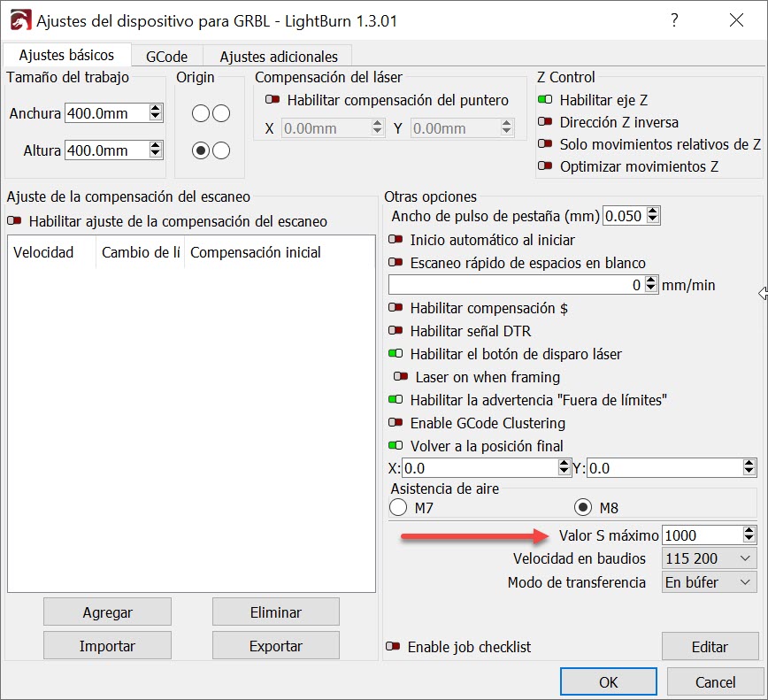Toggle Habilitar ajuste de la compensación del escaneo
Screen dimensions: 768x700
coord(14,221)
